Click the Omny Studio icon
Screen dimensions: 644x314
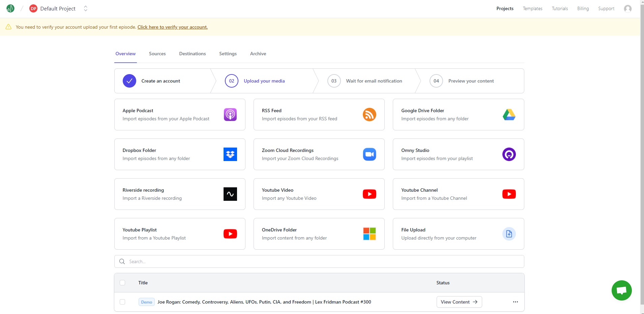click(x=509, y=154)
